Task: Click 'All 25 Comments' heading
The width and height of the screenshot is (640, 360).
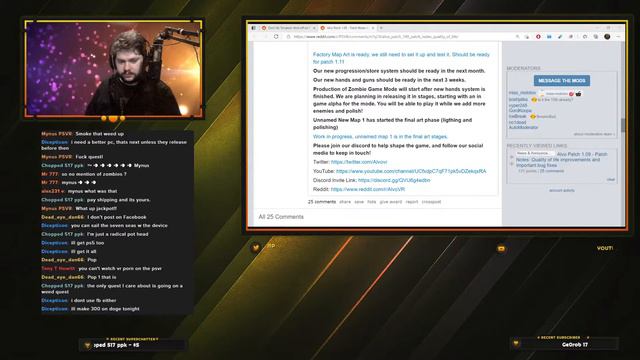Action: [281, 217]
